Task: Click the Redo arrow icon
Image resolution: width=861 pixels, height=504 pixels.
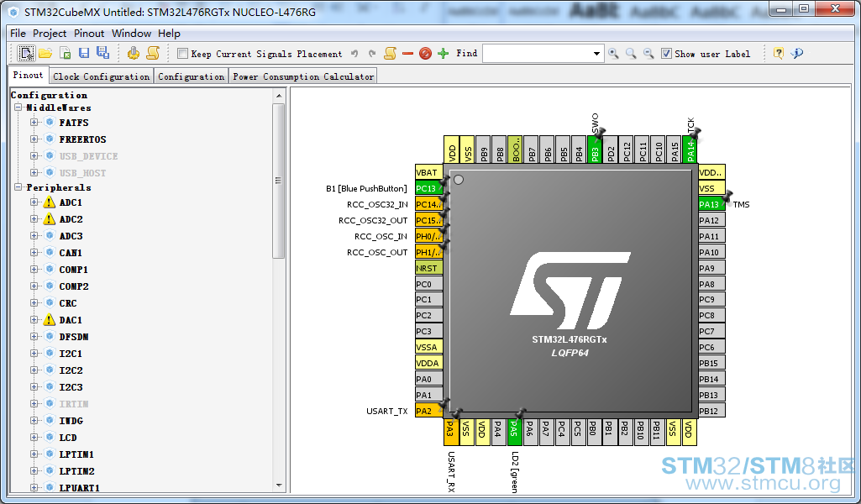Action: pos(372,54)
